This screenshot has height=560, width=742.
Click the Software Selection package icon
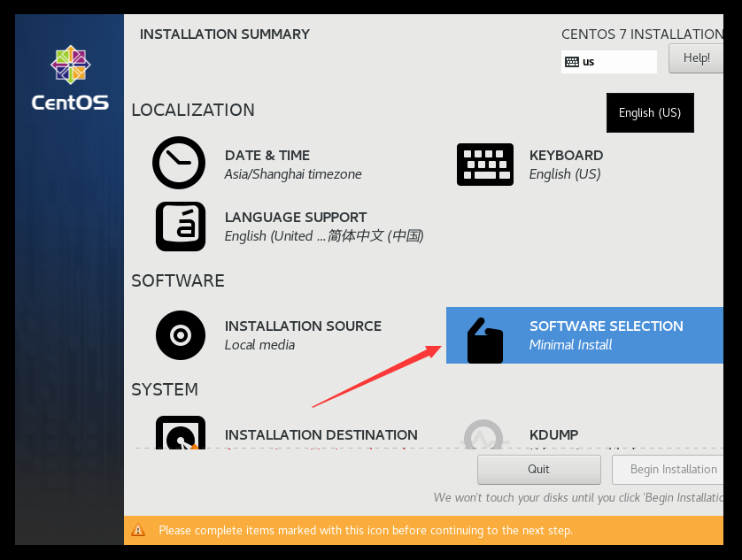(485, 341)
